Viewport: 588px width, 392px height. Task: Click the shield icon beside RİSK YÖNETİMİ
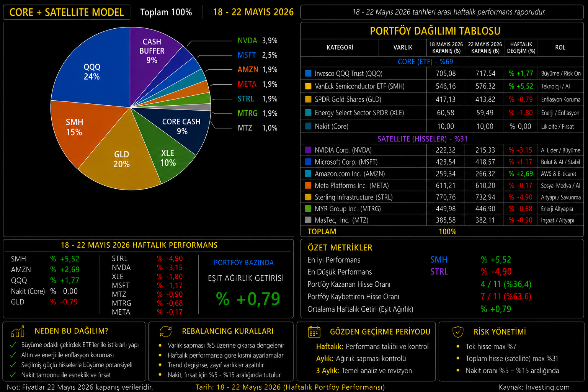pyautogui.click(x=458, y=332)
